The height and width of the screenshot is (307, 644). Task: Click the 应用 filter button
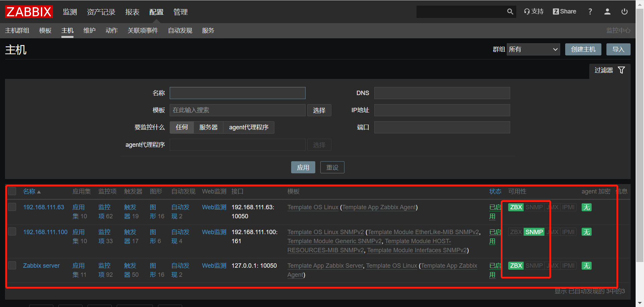pos(303,167)
